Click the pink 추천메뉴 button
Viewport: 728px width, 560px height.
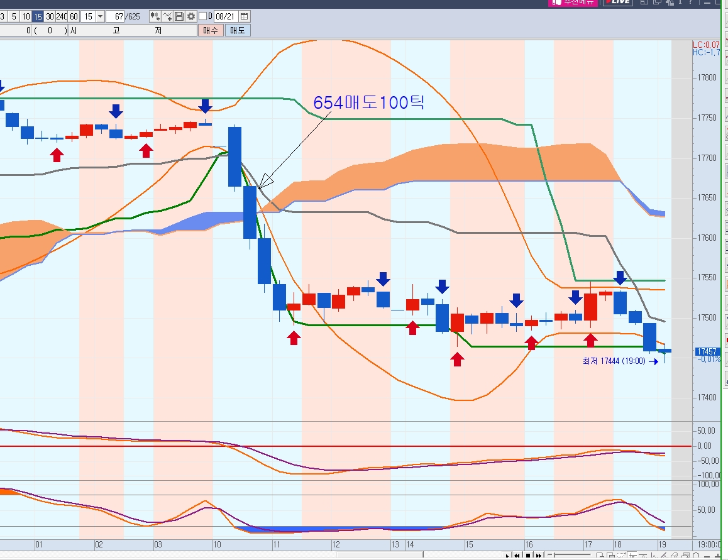tap(573, 3)
